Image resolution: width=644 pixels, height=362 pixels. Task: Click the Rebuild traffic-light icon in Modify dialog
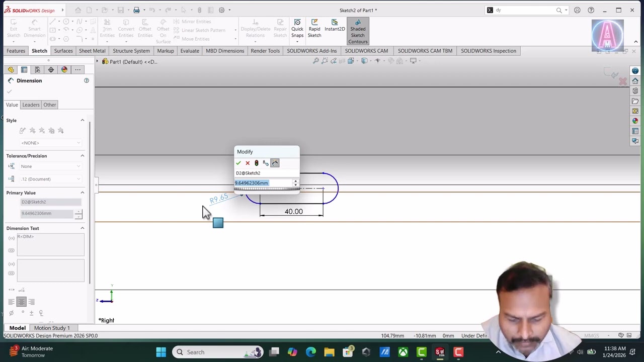[257, 163]
